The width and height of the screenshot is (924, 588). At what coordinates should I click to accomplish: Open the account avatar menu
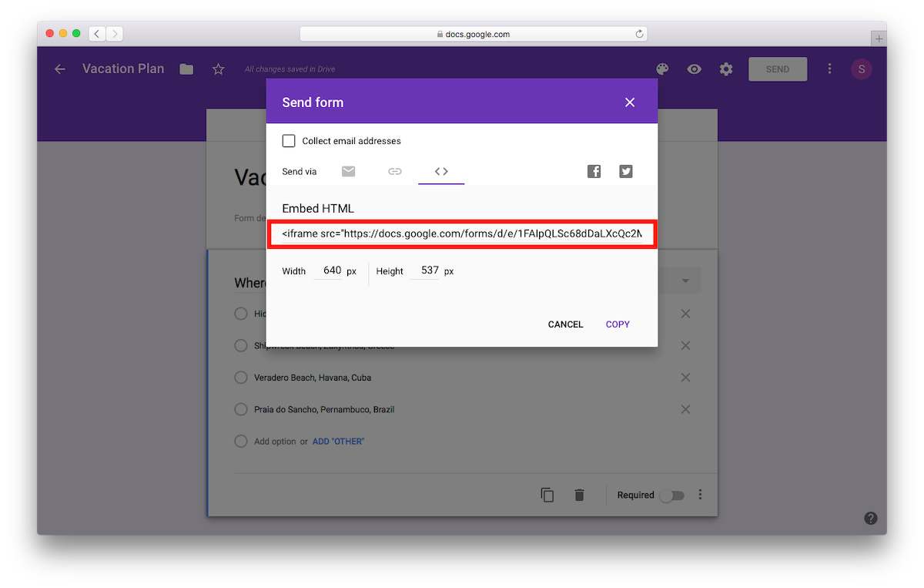861,69
